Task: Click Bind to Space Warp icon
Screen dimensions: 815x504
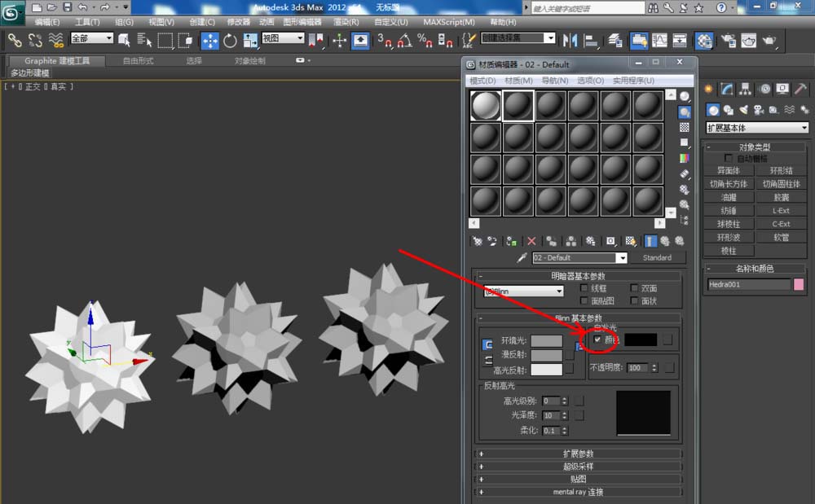Action: tap(55, 40)
